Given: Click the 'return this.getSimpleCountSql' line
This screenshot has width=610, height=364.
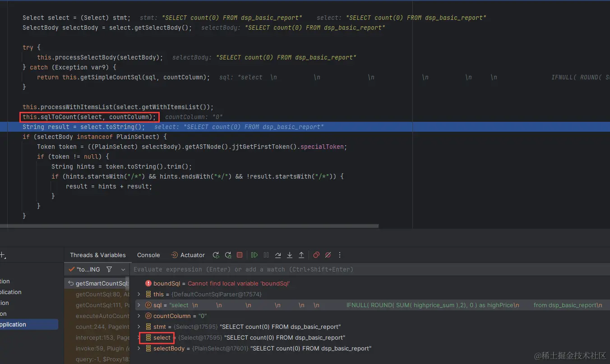Looking at the screenshot, I should [124, 78].
